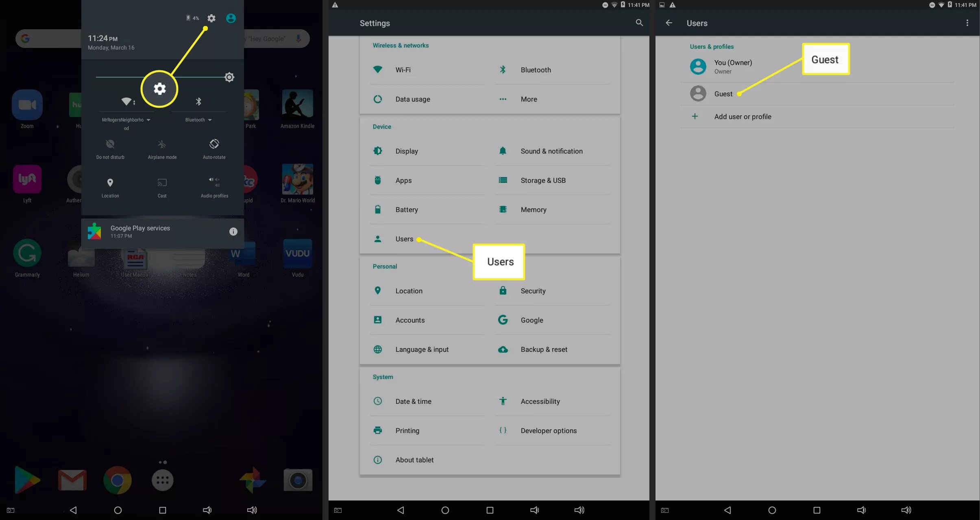Open the Zoom app icon
Image resolution: width=980 pixels, height=520 pixels.
coord(27,105)
